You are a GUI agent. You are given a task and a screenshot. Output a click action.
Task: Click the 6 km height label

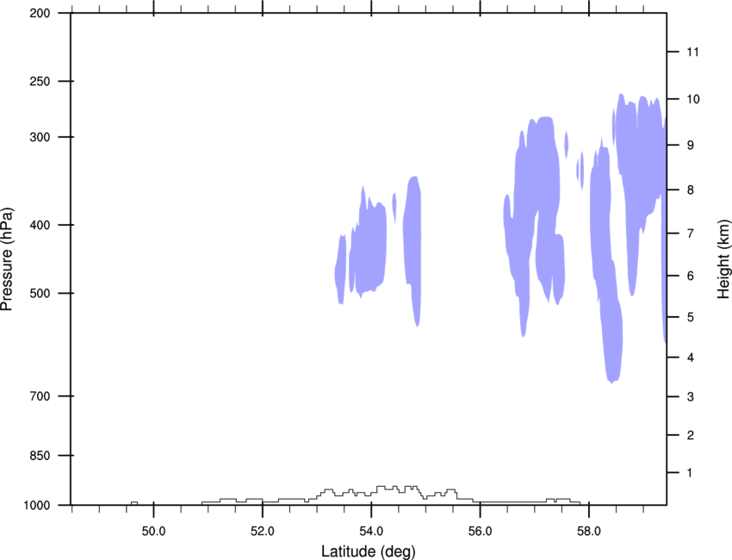pos(691,276)
